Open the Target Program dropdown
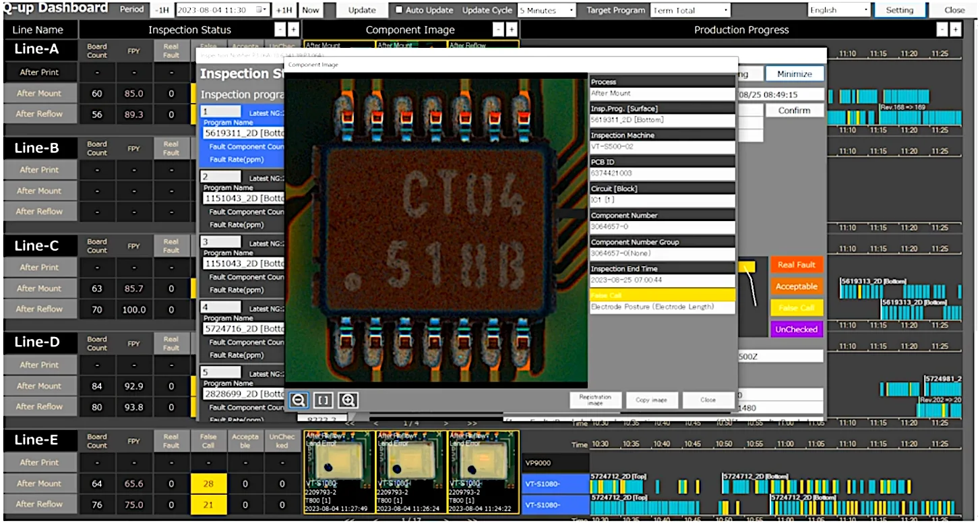 [x=690, y=10]
